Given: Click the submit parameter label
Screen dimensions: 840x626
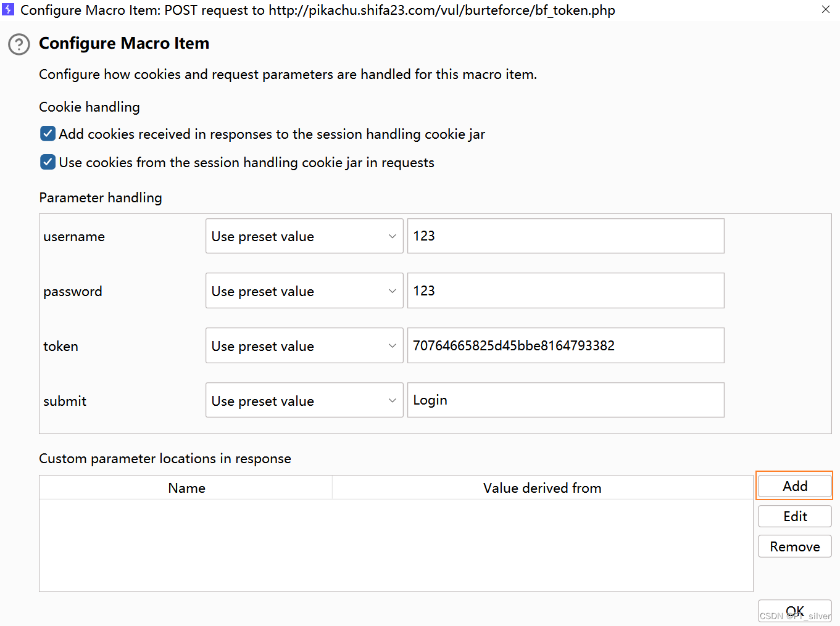Looking at the screenshot, I should [x=65, y=402].
